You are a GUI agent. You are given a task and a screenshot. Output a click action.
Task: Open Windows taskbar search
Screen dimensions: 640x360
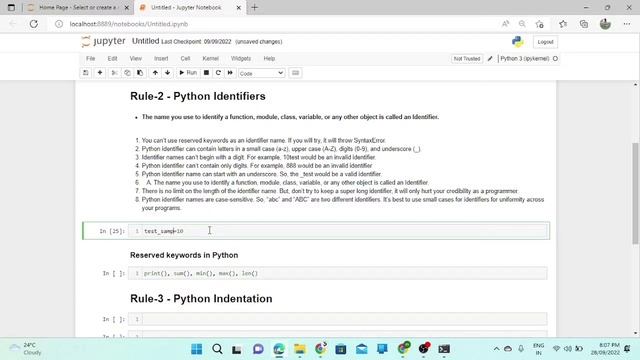[218, 349]
